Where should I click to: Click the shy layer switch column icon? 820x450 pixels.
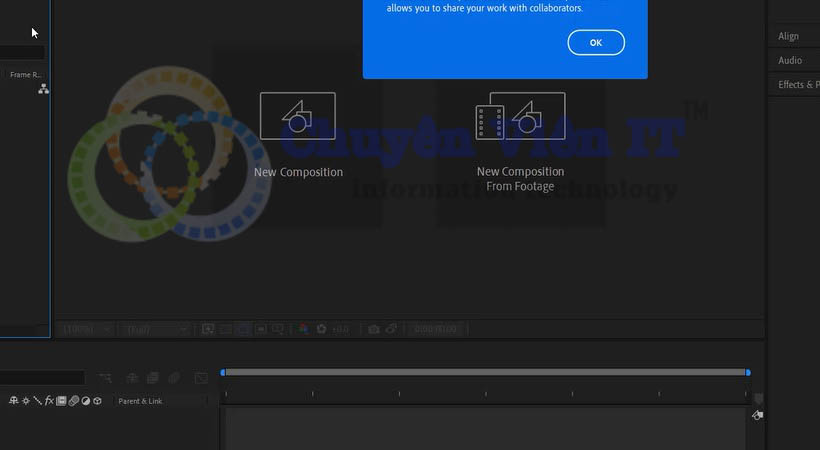coord(14,401)
